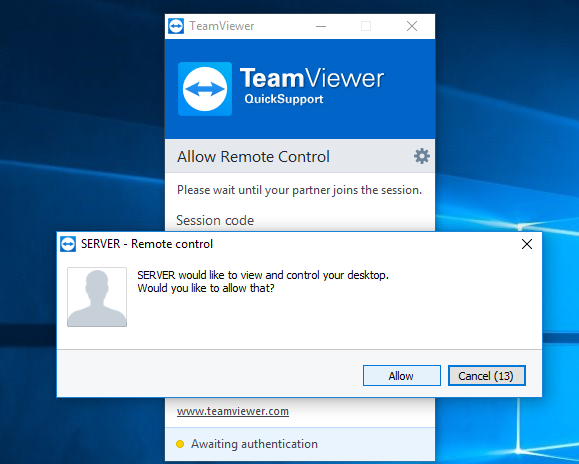Click the yellow status dot indicator
Viewport: 579px width, 464px height.
180,444
